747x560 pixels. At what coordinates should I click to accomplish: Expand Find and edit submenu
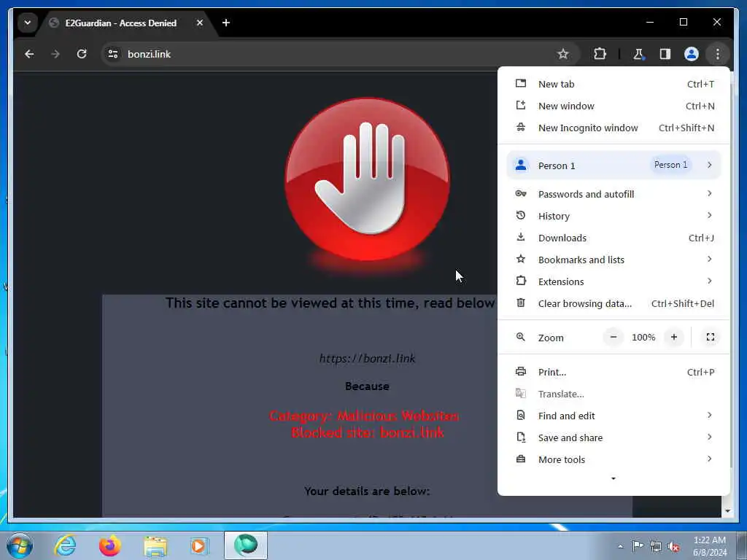(614, 416)
